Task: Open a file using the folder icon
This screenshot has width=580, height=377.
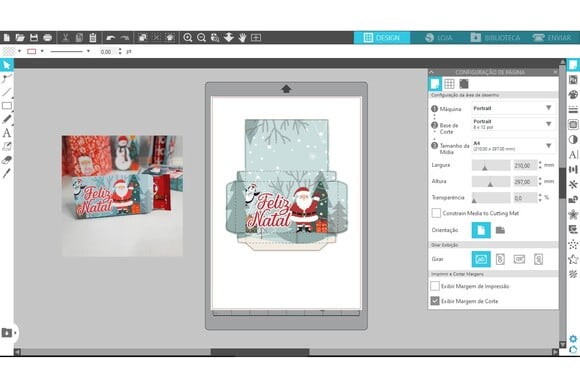Action: coord(20,37)
